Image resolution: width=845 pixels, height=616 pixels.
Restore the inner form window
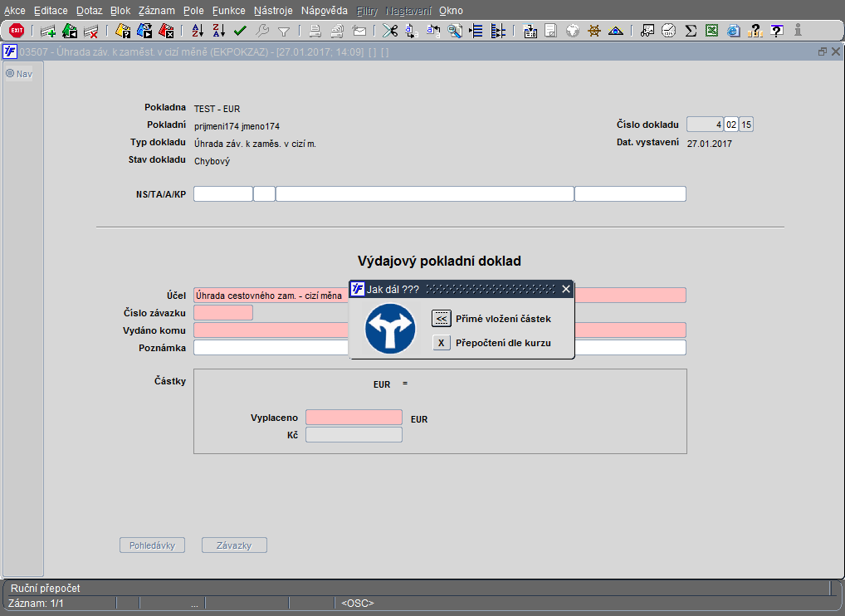click(x=823, y=51)
